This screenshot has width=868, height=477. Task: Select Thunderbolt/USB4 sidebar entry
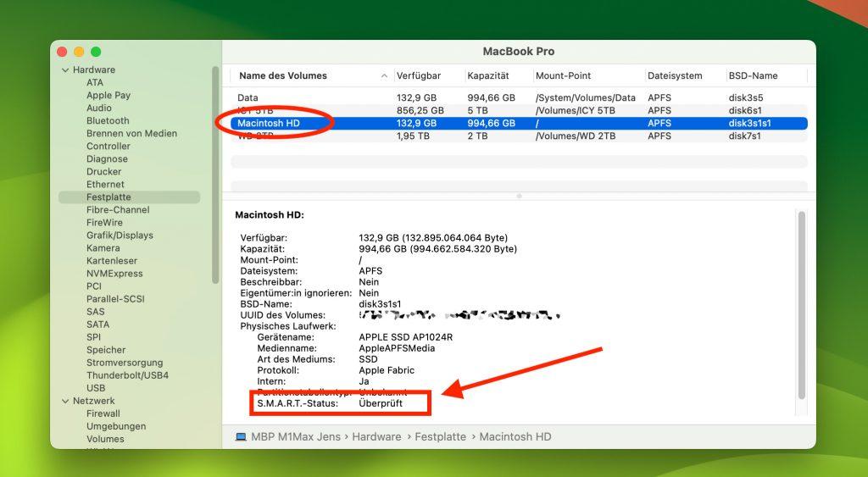click(x=127, y=375)
